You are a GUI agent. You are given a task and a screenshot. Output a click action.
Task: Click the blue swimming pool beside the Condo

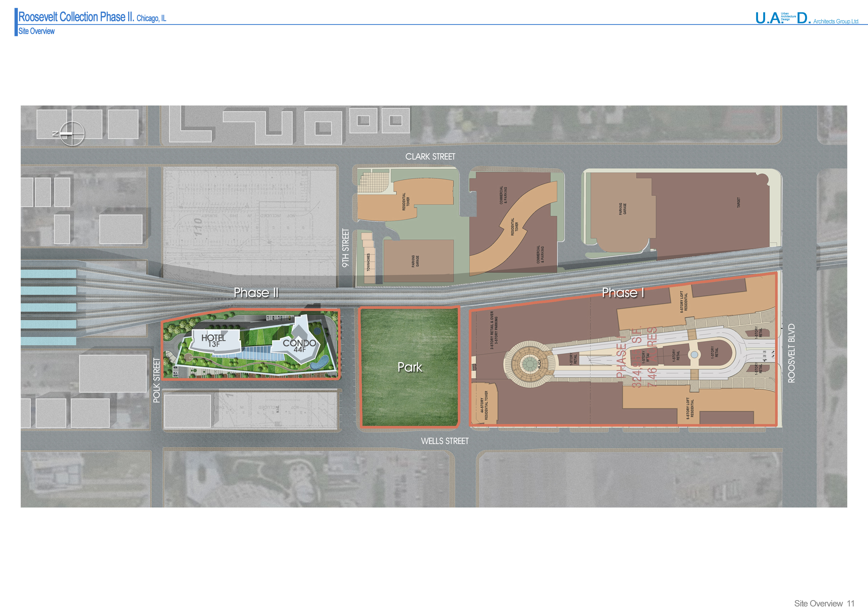[320, 363]
